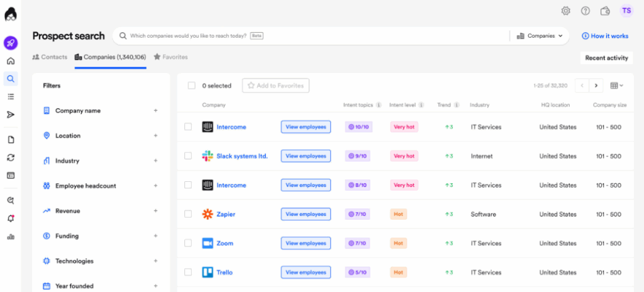Click the help question mark icon
Viewport: 644px width, 292px height.
click(x=586, y=11)
